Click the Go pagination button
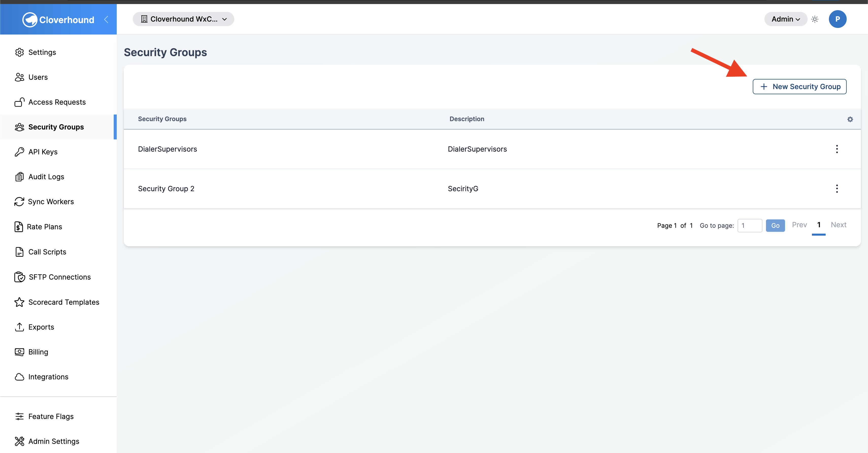Image resolution: width=868 pixels, height=453 pixels. [775, 225]
